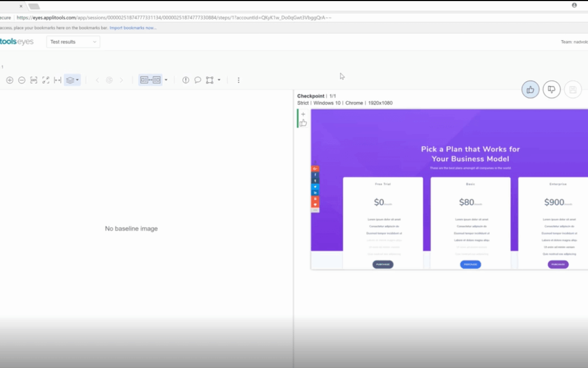Image resolution: width=588 pixels, height=368 pixels.
Task: Fit the image to screen
Action: (x=46, y=80)
